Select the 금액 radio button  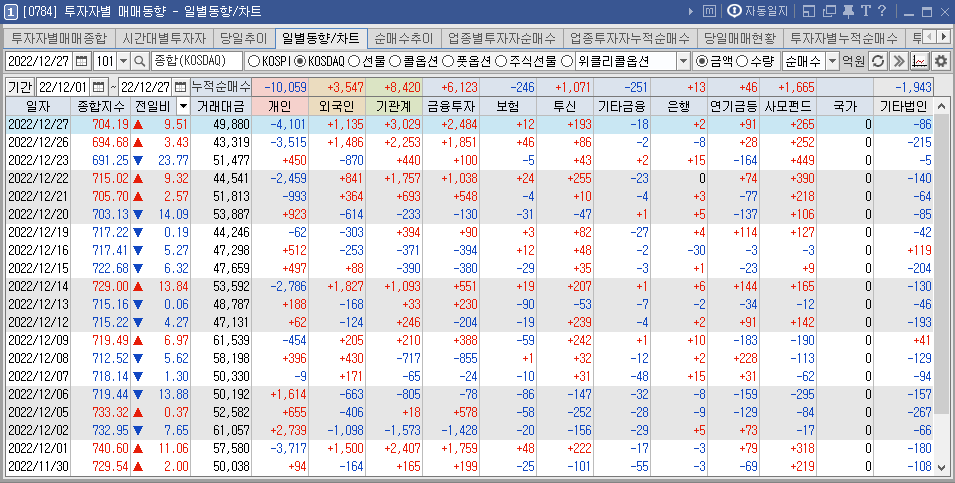[702, 61]
